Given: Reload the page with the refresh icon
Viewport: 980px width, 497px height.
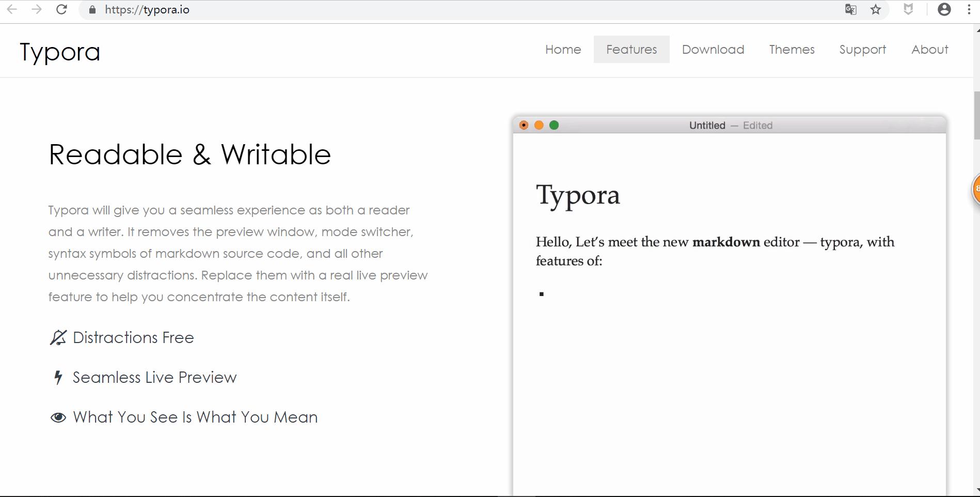Looking at the screenshot, I should (x=61, y=9).
